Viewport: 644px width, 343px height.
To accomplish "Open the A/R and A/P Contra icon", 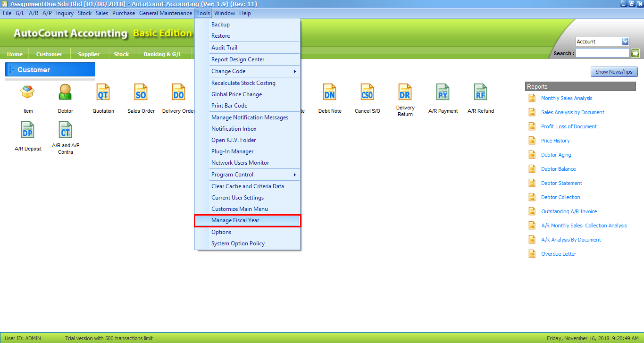I will (x=66, y=130).
